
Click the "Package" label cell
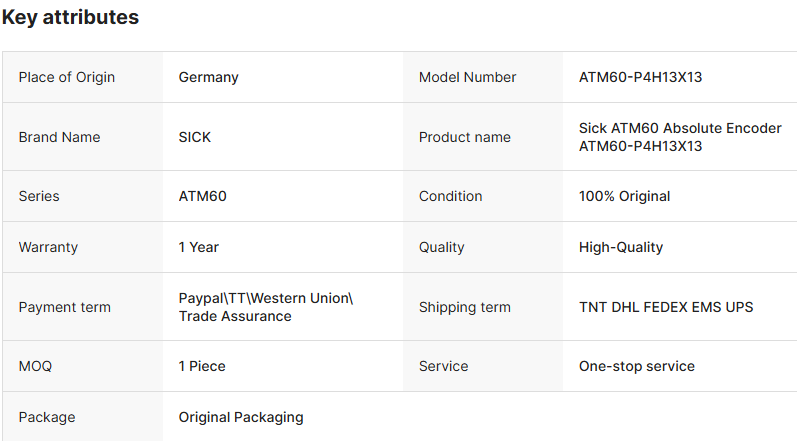47,417
